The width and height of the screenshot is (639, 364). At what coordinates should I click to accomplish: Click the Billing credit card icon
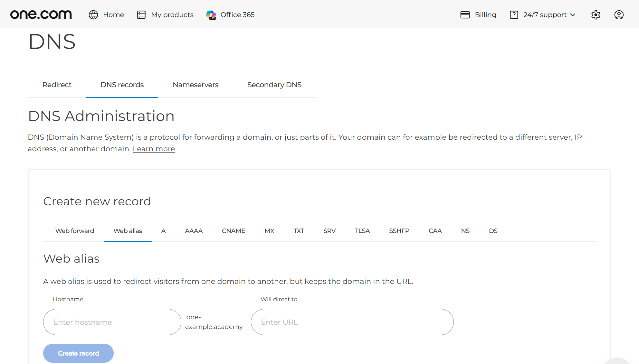point(465,15)
